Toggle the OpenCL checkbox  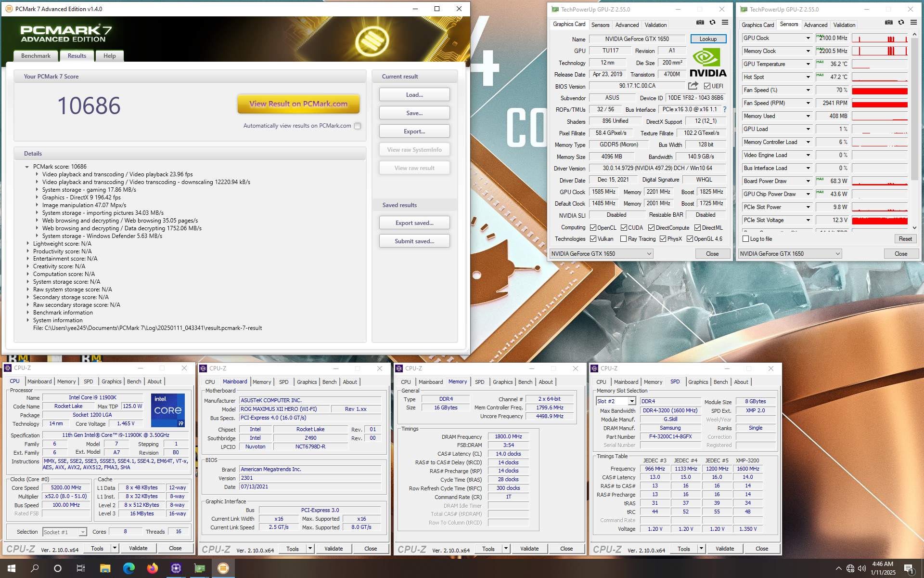593,228
